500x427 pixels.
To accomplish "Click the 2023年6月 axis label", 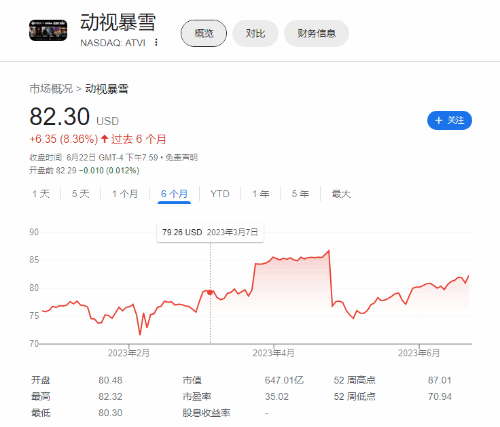I will click(x=419, y=353).
